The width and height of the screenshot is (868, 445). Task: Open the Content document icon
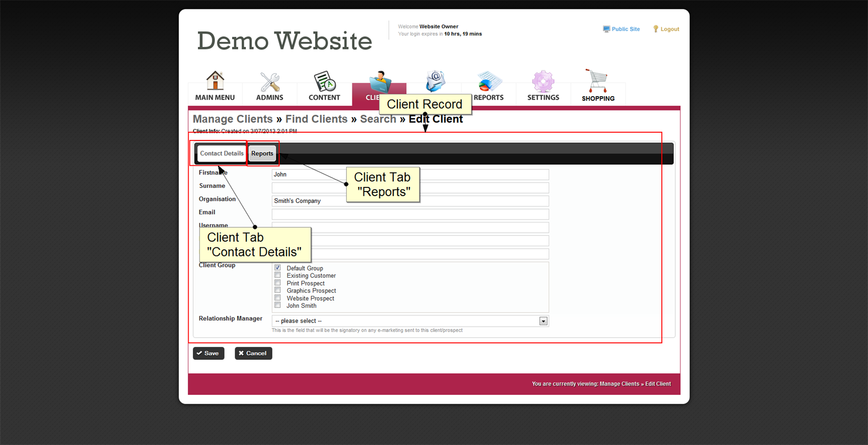tap(324, 82)
